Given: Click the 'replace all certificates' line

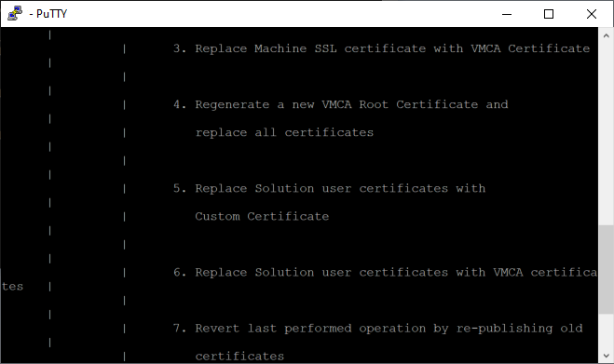Looking at the screenshot, I should [x=284, y=133].
